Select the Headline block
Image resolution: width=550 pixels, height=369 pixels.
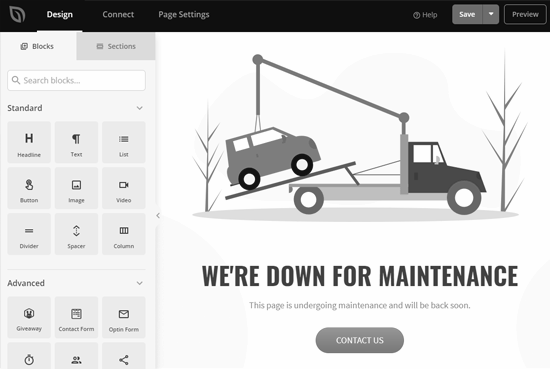click(29, 142)
